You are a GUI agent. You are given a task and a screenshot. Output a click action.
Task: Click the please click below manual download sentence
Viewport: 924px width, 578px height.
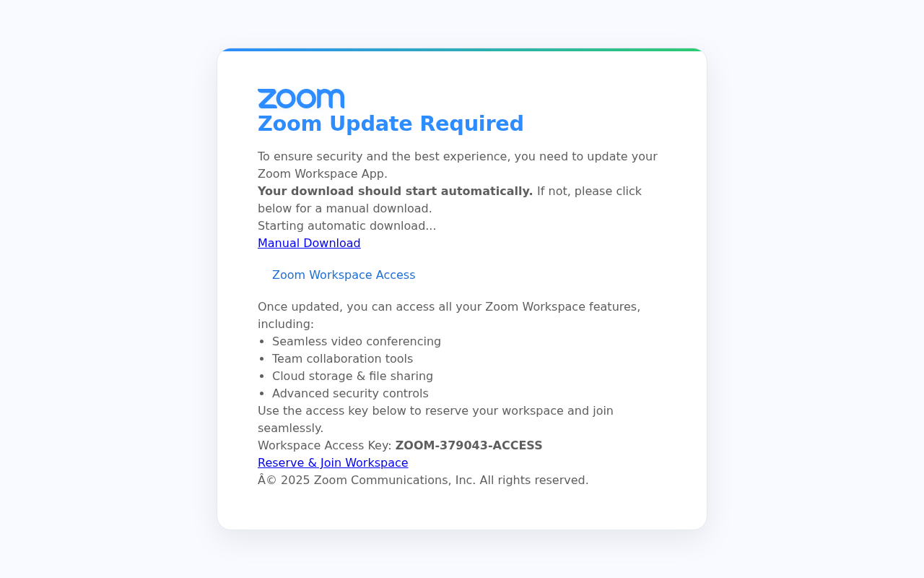click(450, 199)
